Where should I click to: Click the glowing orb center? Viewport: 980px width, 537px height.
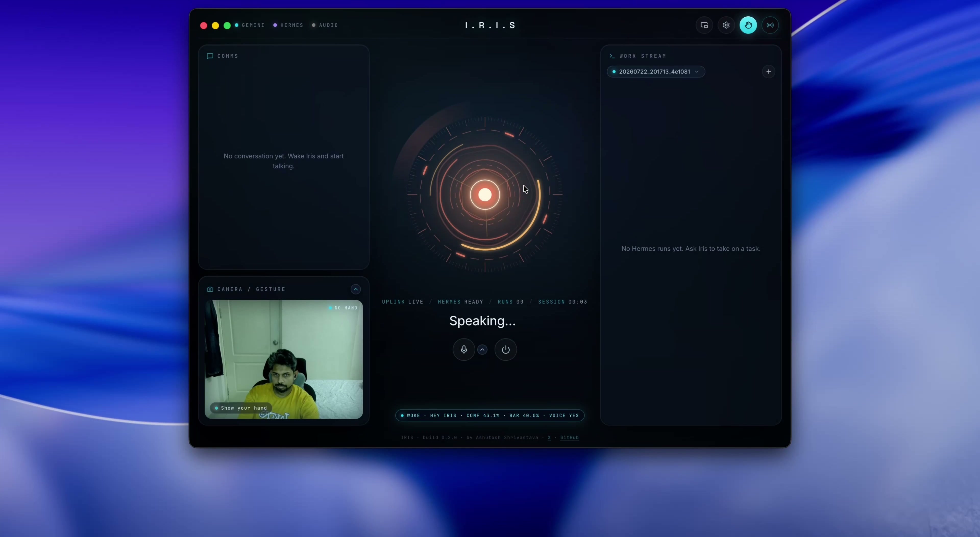tap(485, 194)
